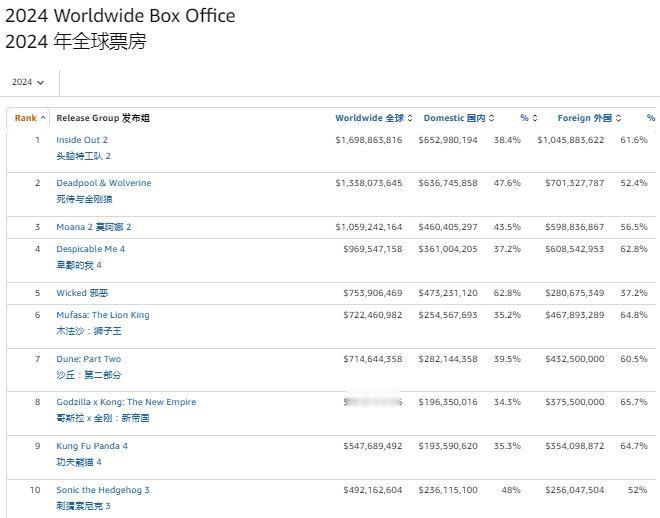This screenshot has height=518, width=660.
Task: Select foreign gross $432,500,000
Action: point(575,359)
